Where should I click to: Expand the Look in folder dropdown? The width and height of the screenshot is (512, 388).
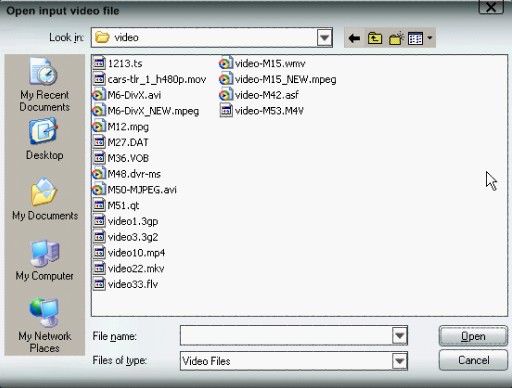[325, 38]
